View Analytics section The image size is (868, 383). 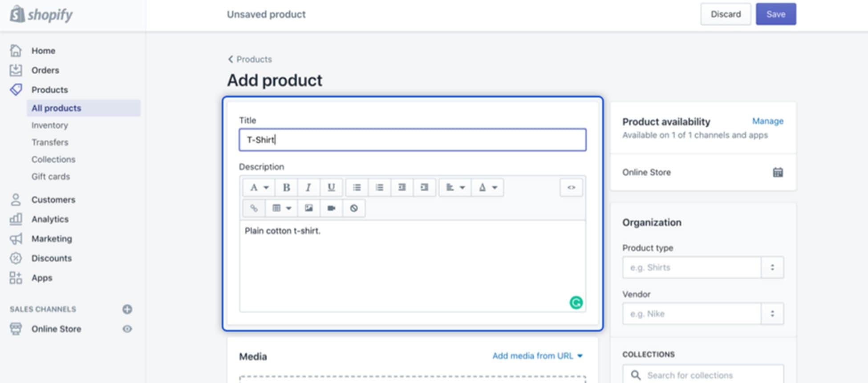click(50, 219)
